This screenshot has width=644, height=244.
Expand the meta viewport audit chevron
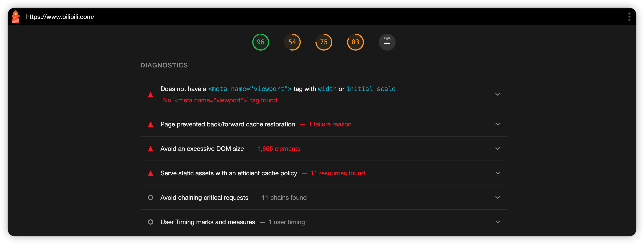click(498, 94)
